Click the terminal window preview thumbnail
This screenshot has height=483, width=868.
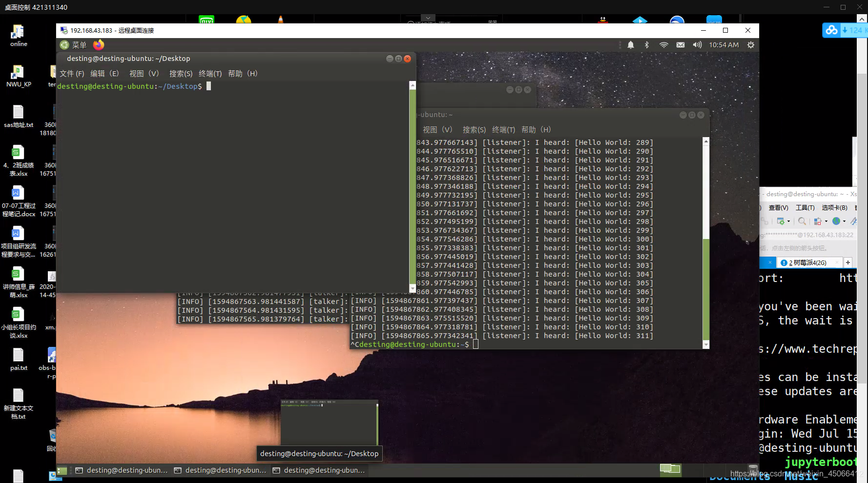[330, 422]
